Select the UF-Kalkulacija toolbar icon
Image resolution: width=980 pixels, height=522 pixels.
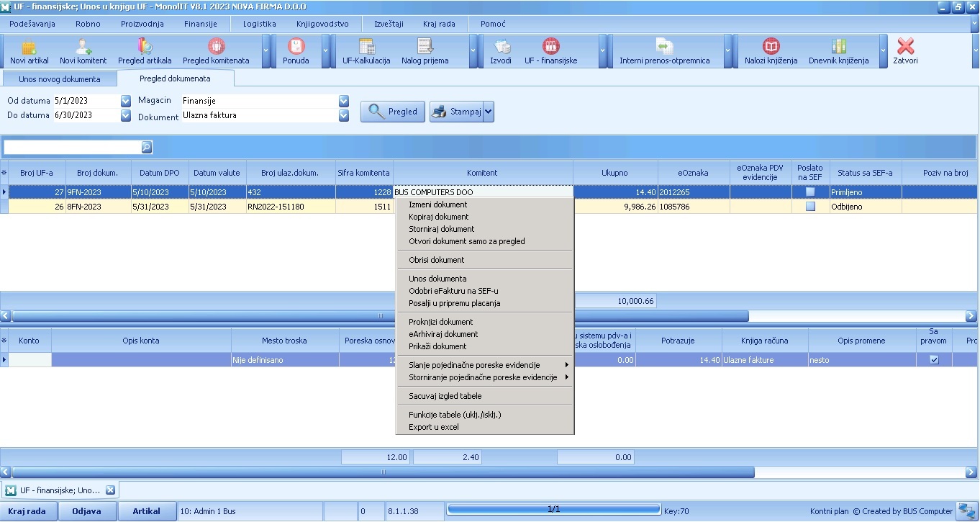(366, 52)
